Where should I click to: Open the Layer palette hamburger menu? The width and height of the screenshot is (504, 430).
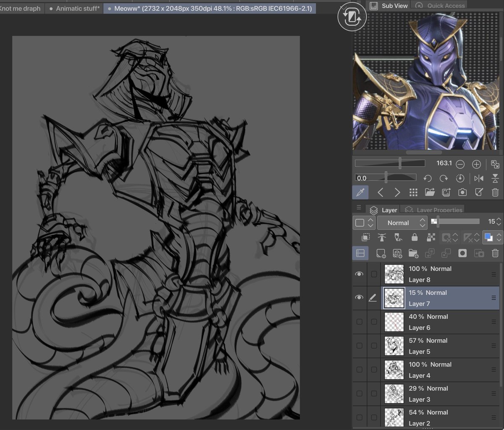pyautogui.click(x=359, y=207)
